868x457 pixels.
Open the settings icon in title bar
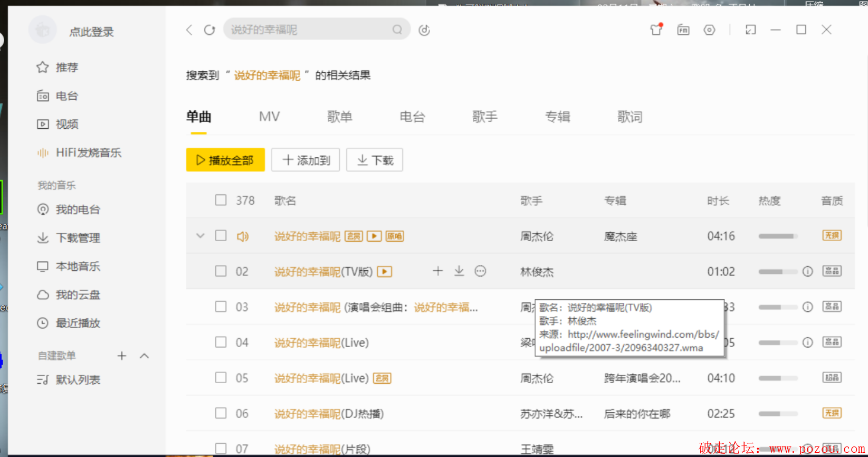709,30
